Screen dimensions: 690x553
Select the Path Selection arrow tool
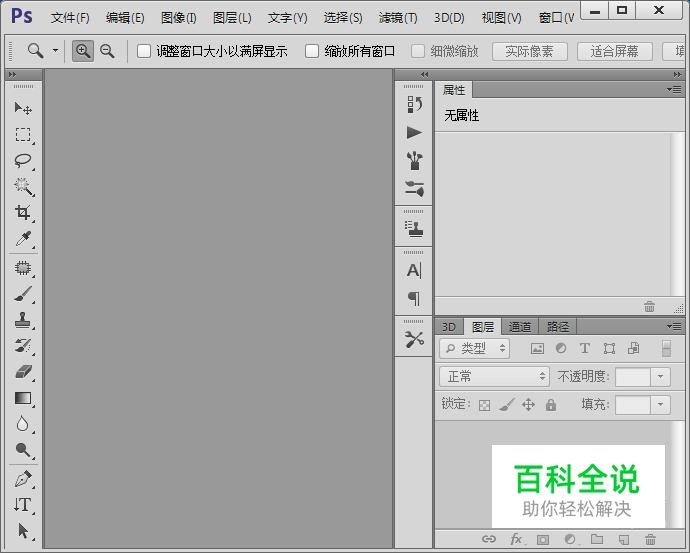click(23, 531)
